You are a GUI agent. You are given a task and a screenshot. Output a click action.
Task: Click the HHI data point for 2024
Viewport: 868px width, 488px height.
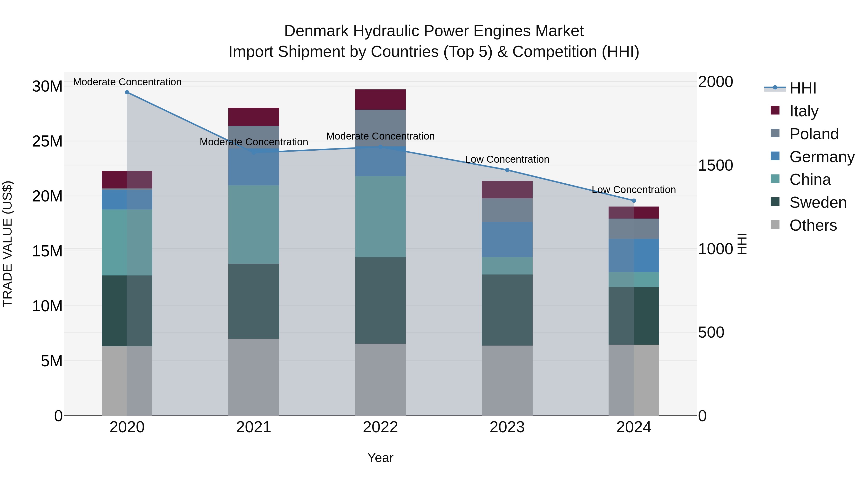point(634,201)
